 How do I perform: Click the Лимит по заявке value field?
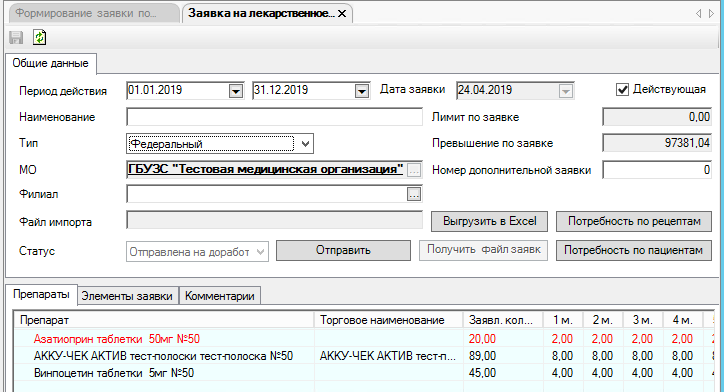point(657,117)
